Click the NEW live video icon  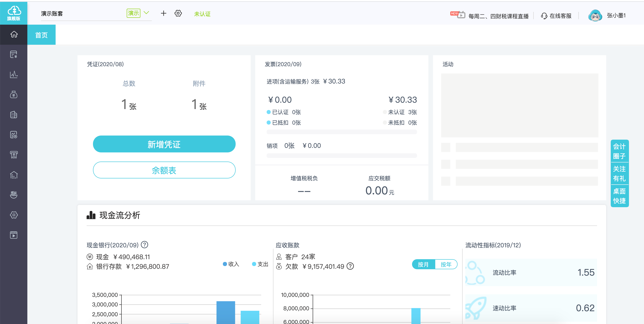coord(458,15)
